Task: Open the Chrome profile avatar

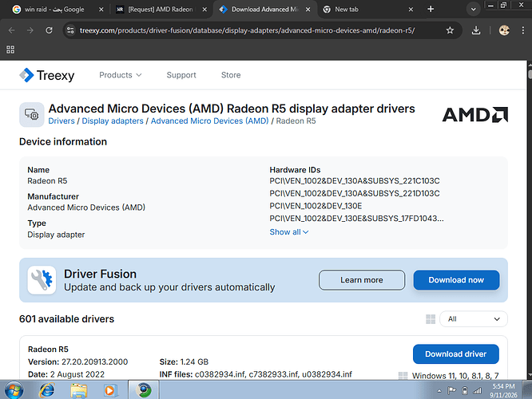Action: pos(504,30)
